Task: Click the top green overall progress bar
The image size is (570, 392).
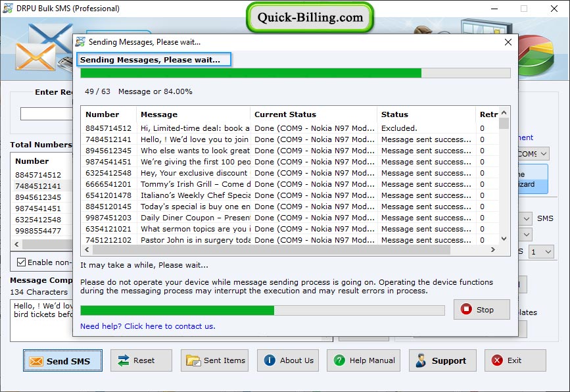Action: click(x=295, y=73)
